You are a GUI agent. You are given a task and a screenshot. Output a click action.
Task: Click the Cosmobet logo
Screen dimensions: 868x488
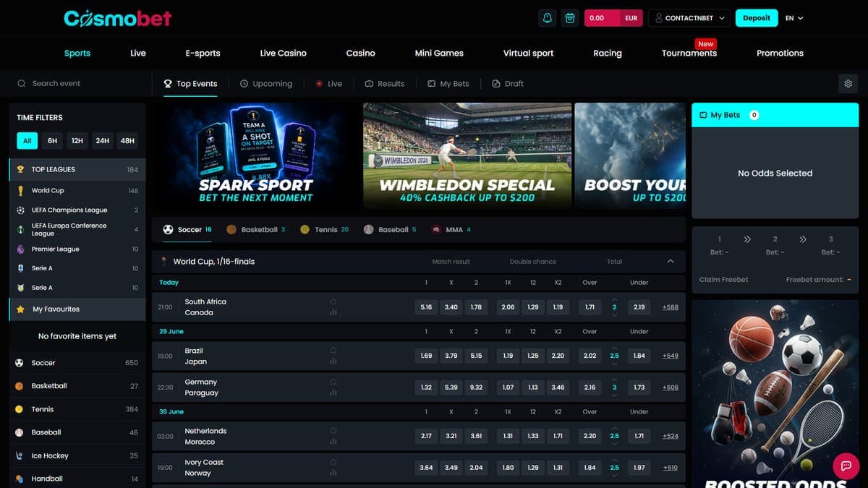pos(117,18)
